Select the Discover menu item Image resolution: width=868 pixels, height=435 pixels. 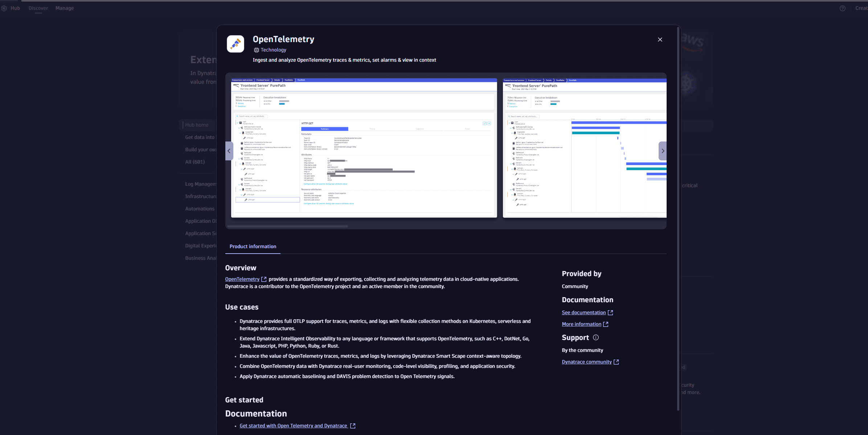coord(38,8)
